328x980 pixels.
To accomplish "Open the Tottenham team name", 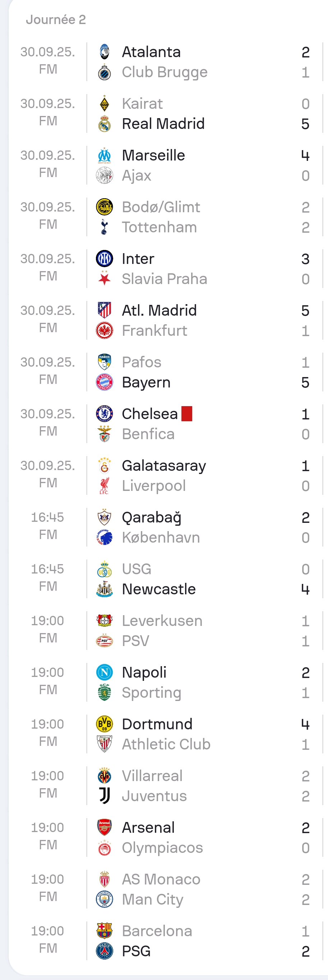I will (x=159, y=228).
